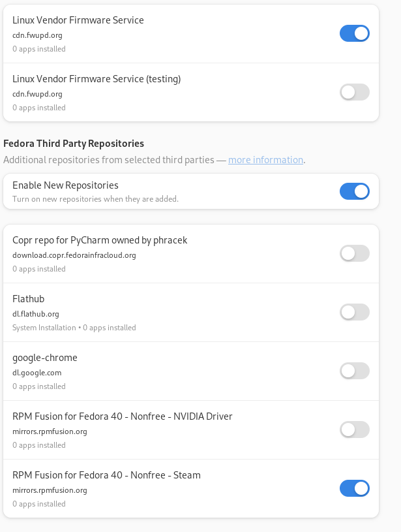Image resolution: width=401 pixels, height=532 pixels.
Task: Toggle on the google-chrome repository
Action: [354, 371]
